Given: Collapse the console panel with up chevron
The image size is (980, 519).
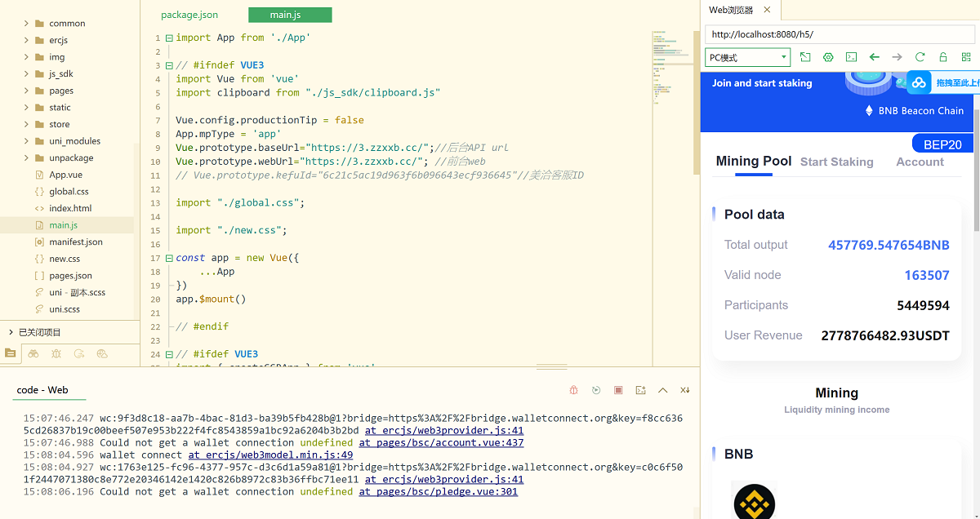Looking at the screenshot, I should 662,390.
